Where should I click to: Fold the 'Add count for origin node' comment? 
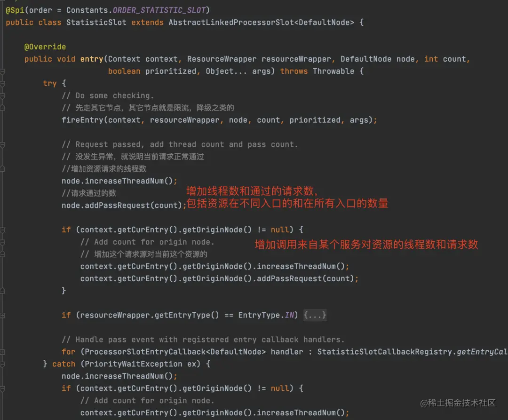pyautogui.click(x=2, y=242)
